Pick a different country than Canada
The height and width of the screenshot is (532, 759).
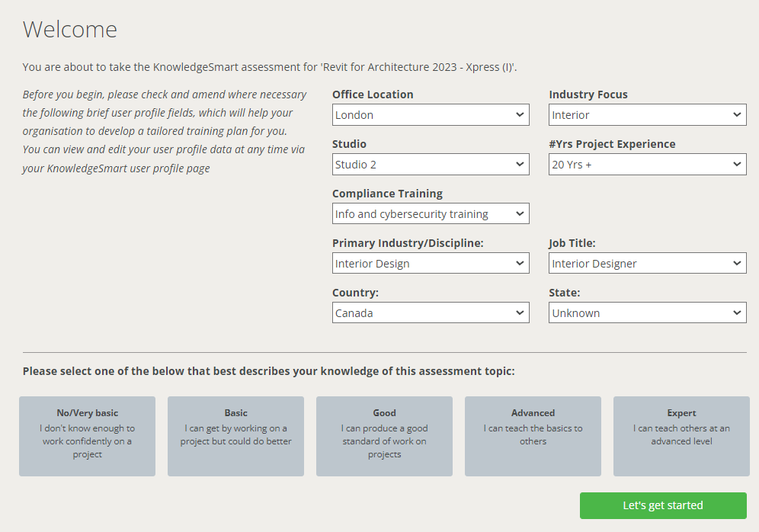[x=431, y=312]
